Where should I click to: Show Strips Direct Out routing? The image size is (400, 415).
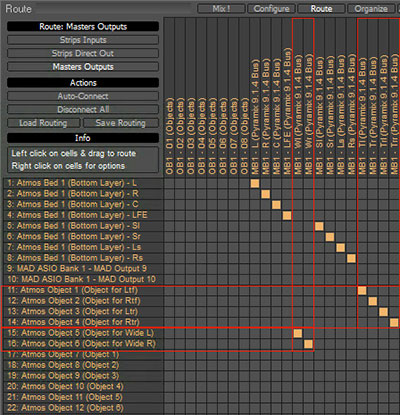(x=83, y=53)
